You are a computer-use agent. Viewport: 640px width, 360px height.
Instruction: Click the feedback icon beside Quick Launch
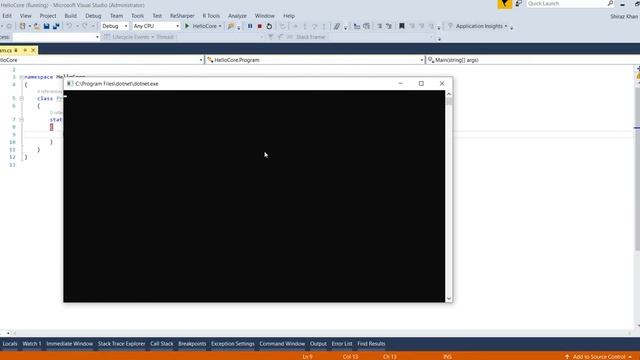pos(518,4)
